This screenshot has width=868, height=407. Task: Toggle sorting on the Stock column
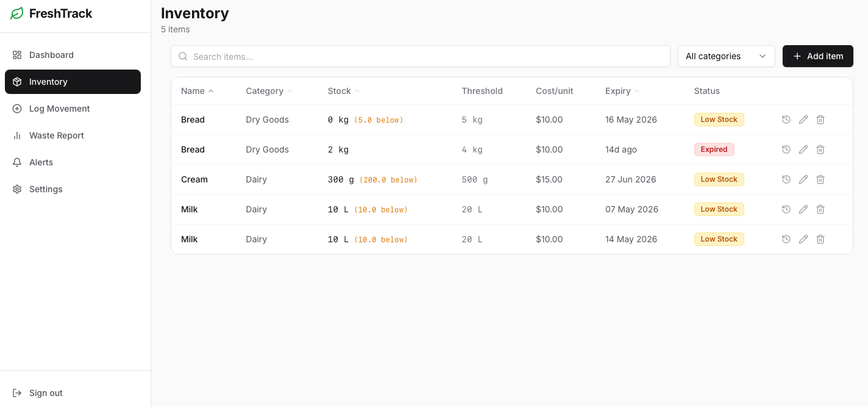pos(357,90)
